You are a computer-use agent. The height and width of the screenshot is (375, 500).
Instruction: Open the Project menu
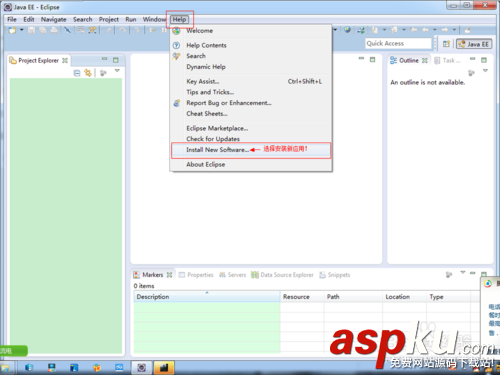pos(109,19)
